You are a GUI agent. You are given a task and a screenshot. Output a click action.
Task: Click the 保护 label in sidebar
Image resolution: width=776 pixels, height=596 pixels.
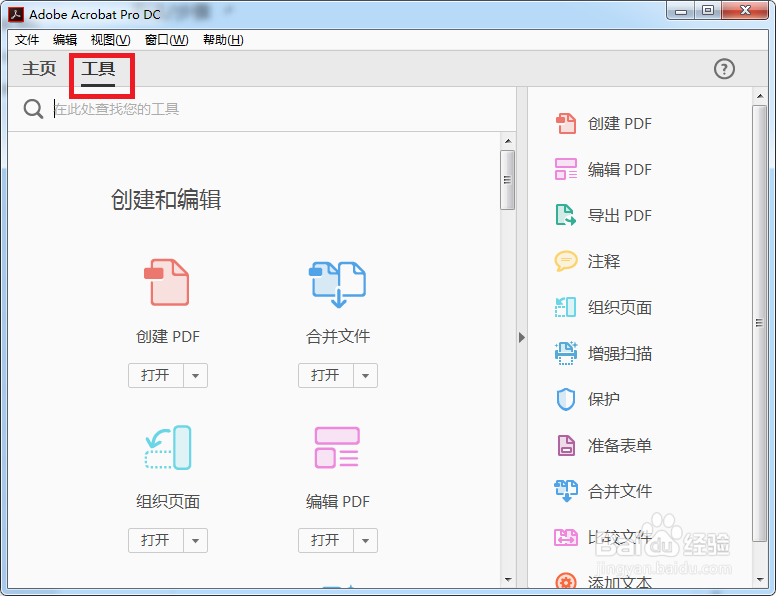click(603, 399)
